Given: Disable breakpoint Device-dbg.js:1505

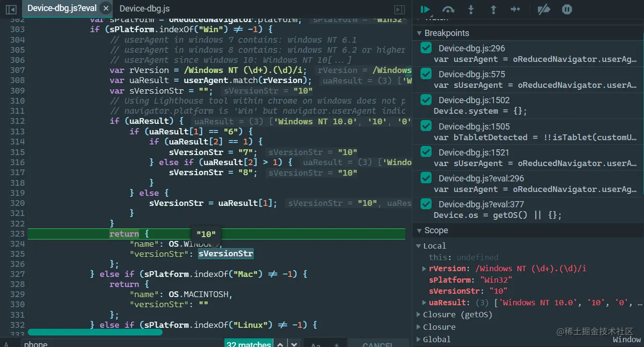Looking at the screenshot, I should click(426, 126).
